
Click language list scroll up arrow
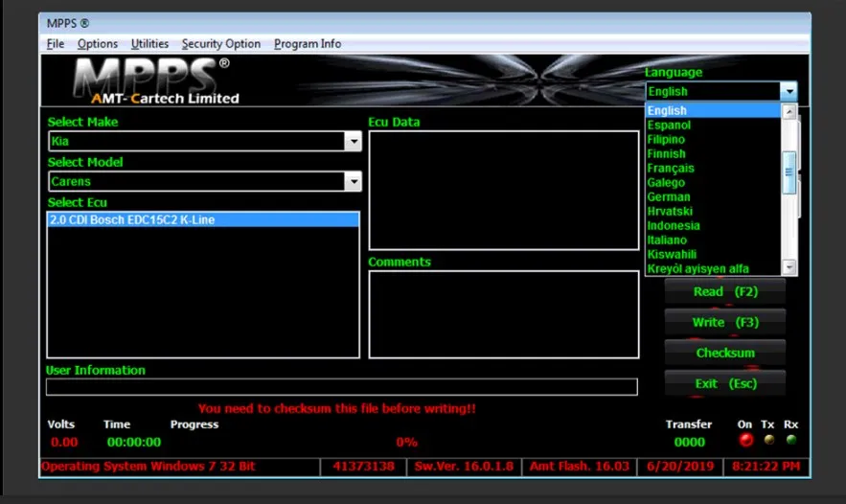(x=789, y=112)
